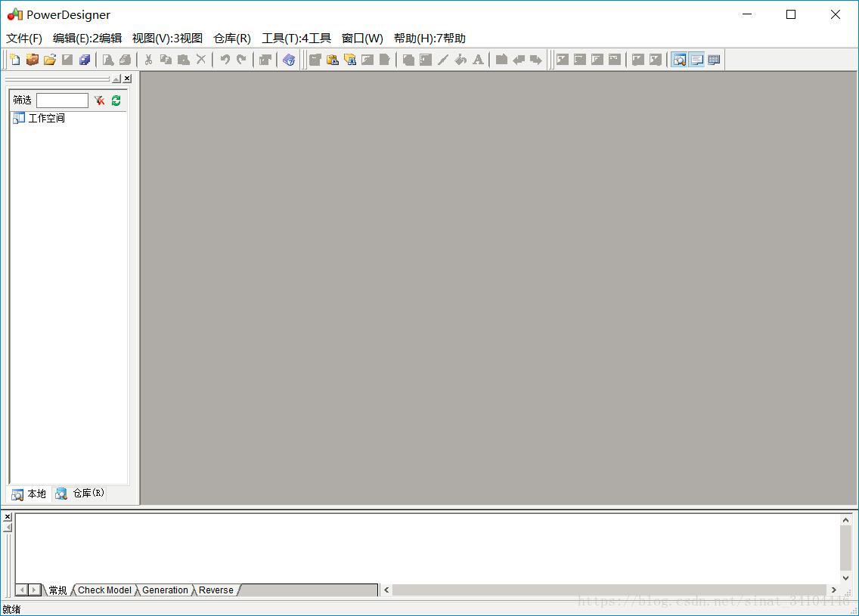The width and height of the screenshot is (859, 616).
Task: Open a model using the Open folder icon
Action: (x=50, y=59)
